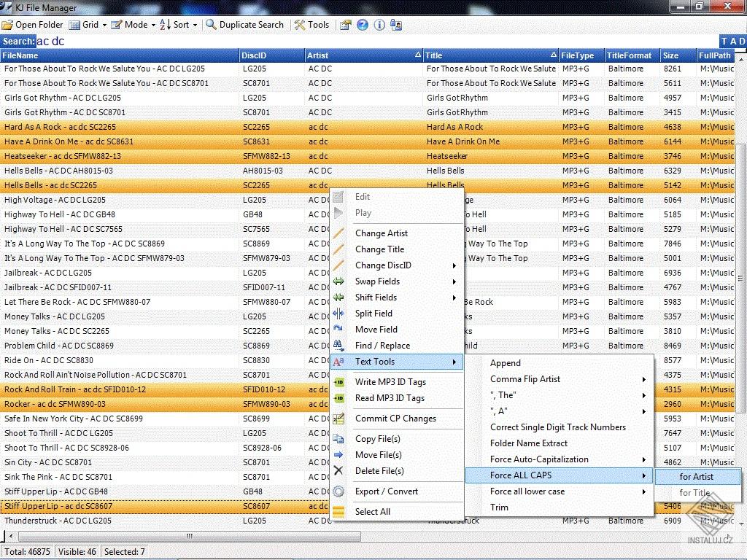Toggle the T search filter
This screenshot has width=747, height=560.
[x=725, y=42]
